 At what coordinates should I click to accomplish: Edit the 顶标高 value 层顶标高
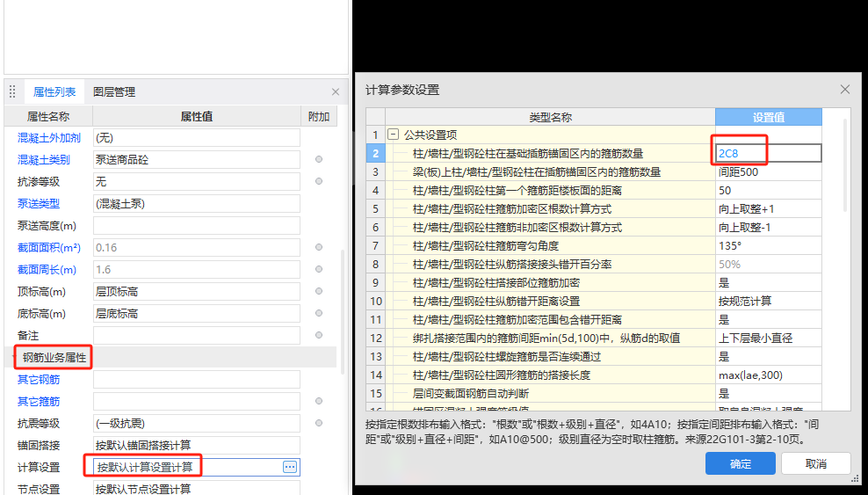coord(197,291)
